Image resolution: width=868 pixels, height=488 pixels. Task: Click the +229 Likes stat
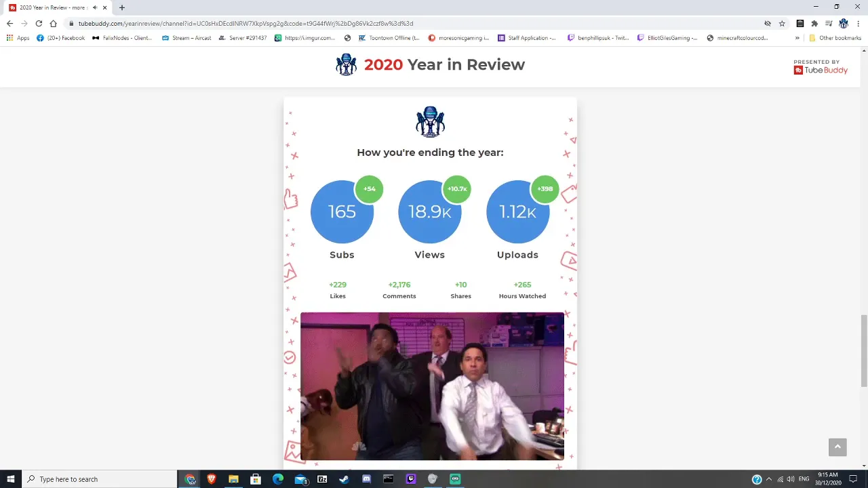[x=338, y=290]
